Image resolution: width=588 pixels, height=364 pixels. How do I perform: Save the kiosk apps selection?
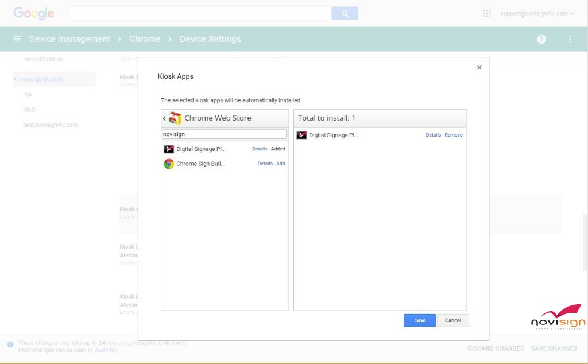click(x=420, y=320)
